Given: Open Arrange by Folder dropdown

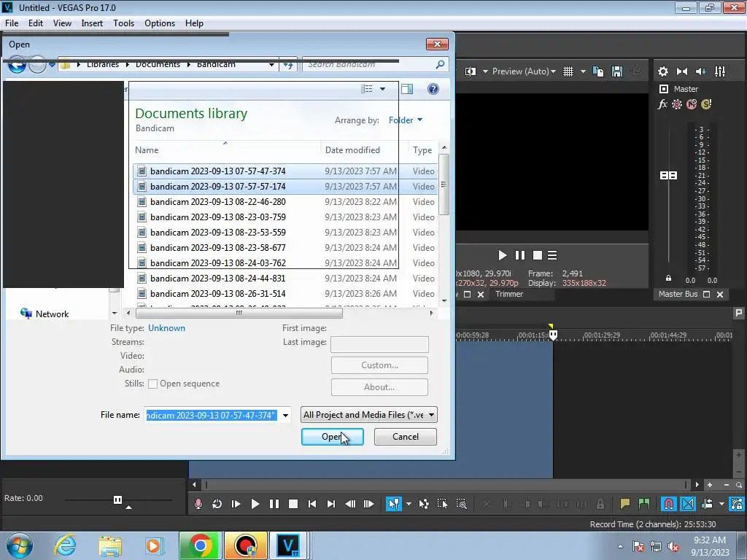Looking at the screenshot, I should click(406, 120).
